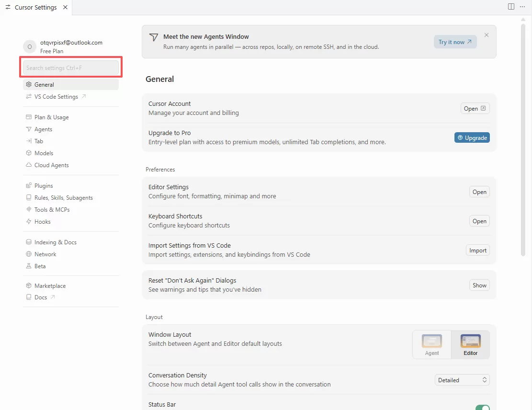The image size is (532, 410).
Task: Import settings from VS Code
Action: [478, 250]
